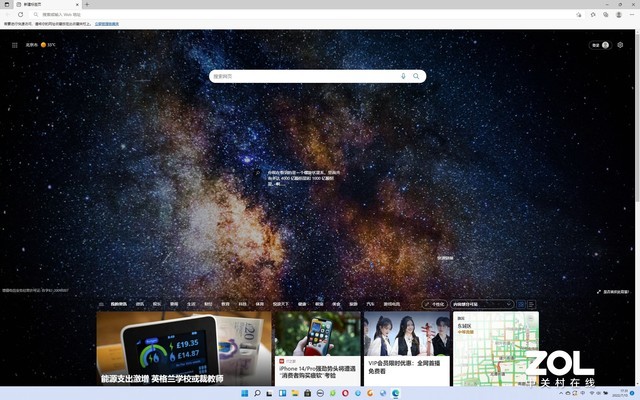Open the app launcher grid icon
This screenshot has height=400, width=640.
(x=15, y=45)
